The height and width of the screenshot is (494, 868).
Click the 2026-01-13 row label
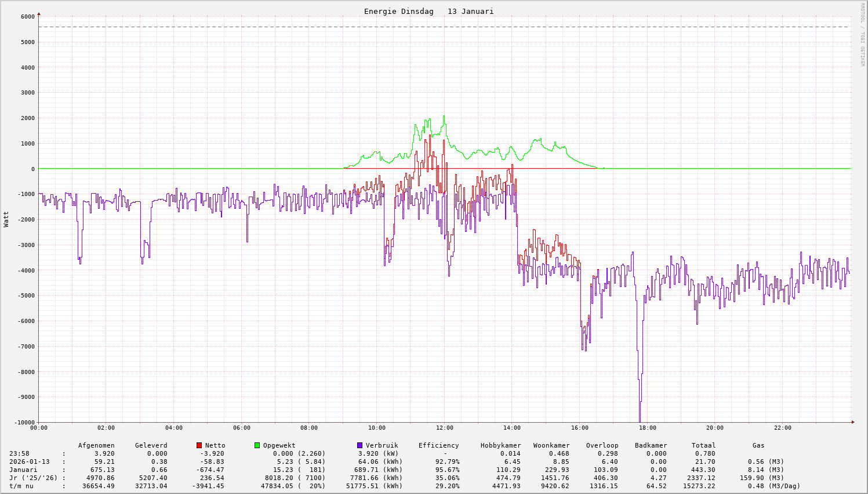click(x=29, y=462)
